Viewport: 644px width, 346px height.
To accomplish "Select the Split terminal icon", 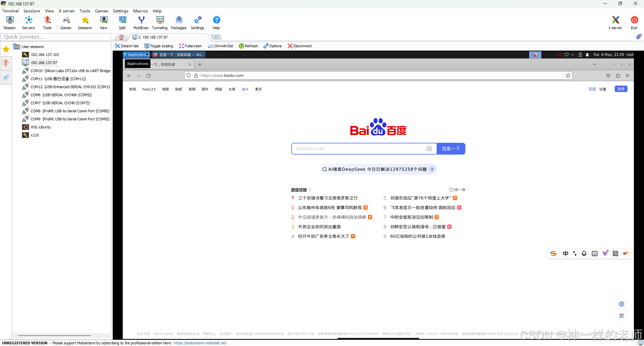I will tap(122, 23).
